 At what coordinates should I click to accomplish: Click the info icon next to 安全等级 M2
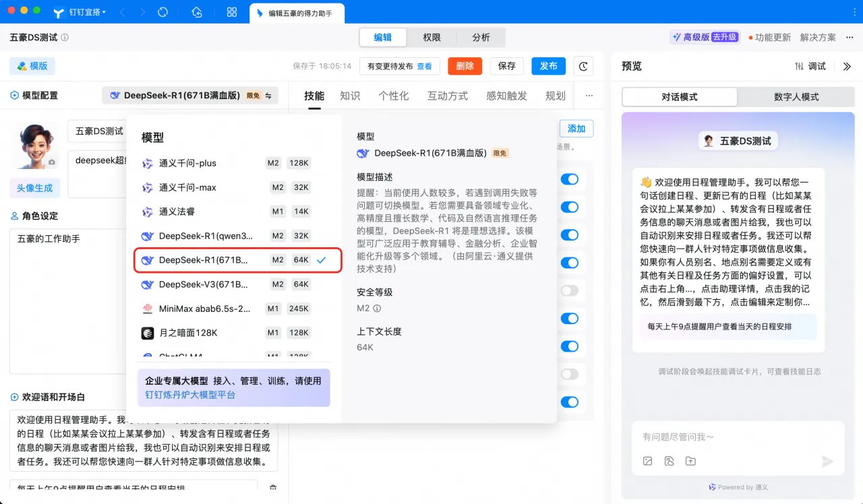tap(377, 309)
